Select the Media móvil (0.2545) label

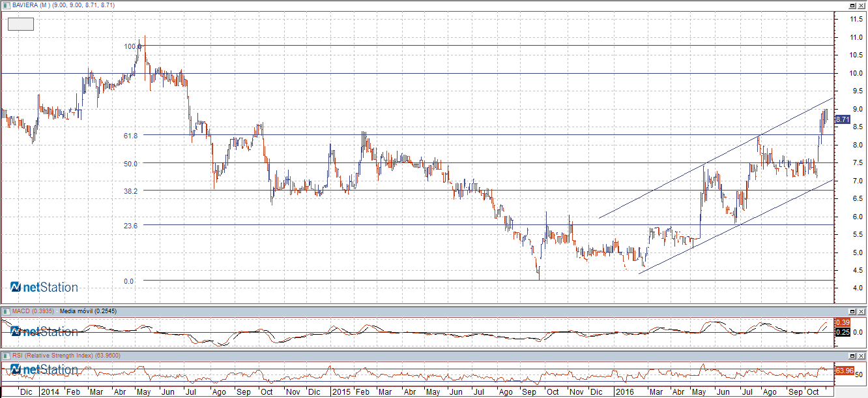pyautogui.click(x=87, y=311)
